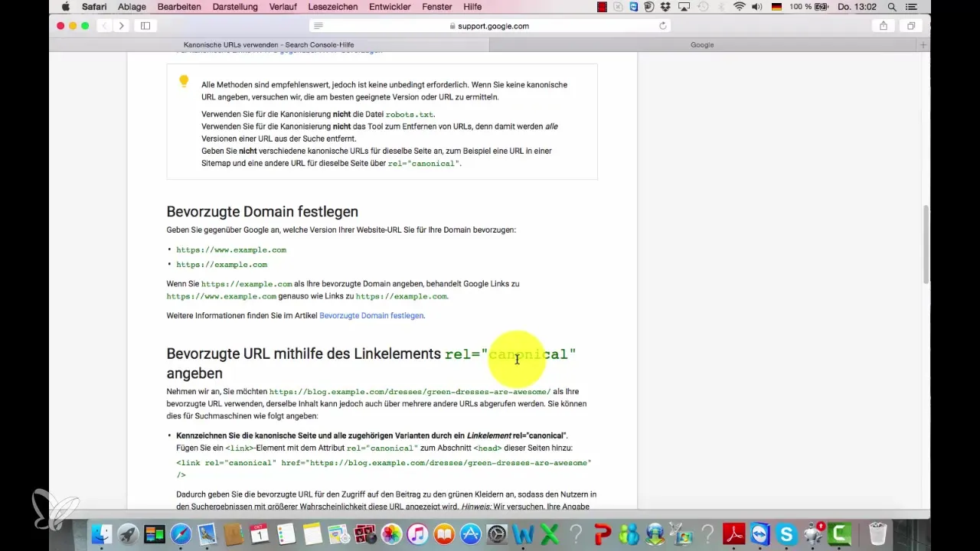Open App Store from the Dock
The height and width of the screenshot is (551, 980).
pyautogui.click(x=471, y=533)
